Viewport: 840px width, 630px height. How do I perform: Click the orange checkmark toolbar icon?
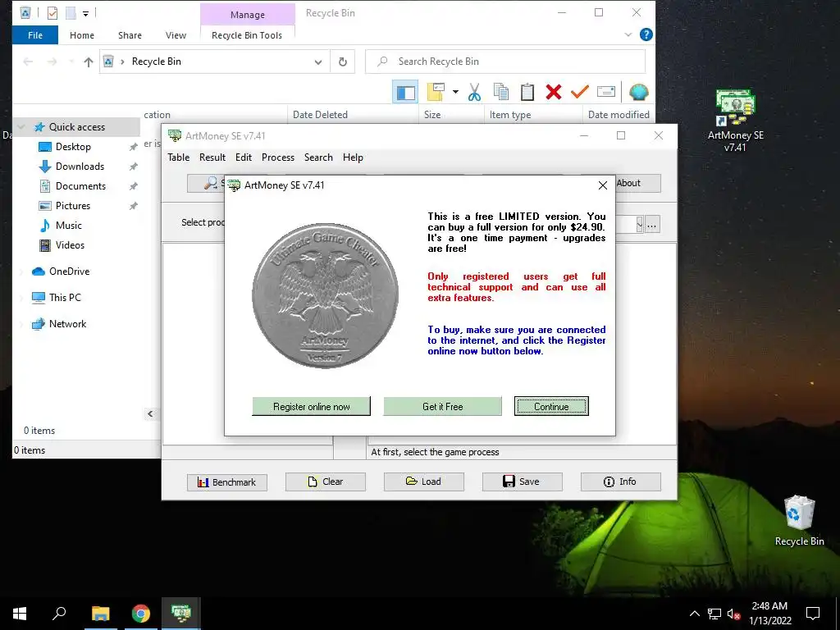coord(580,92)
